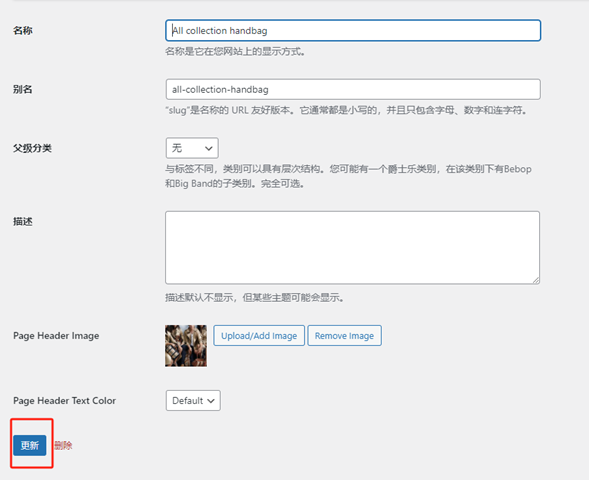This screenshot has height=480, width=589.
Task: Click the 别名 field showing all-collection-handbag
Action: (353, 89)
